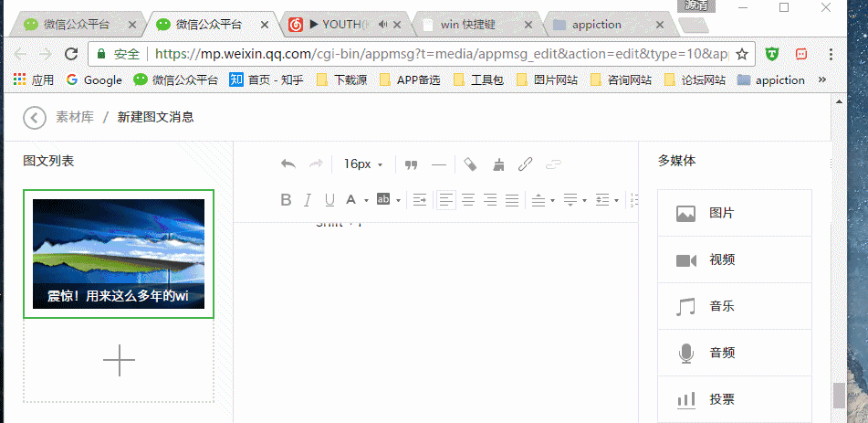Expand the text background color dropdown arrow
868x423 pixels.
pos(397,200)
